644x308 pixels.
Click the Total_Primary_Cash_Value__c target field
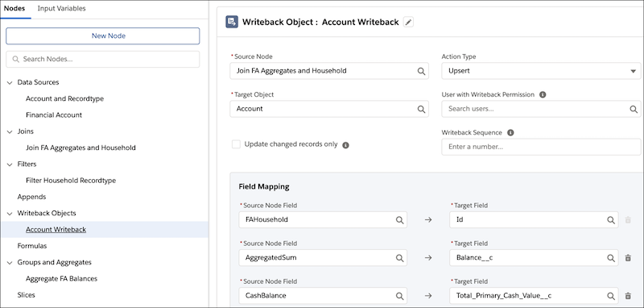click(x=534, y=296)
